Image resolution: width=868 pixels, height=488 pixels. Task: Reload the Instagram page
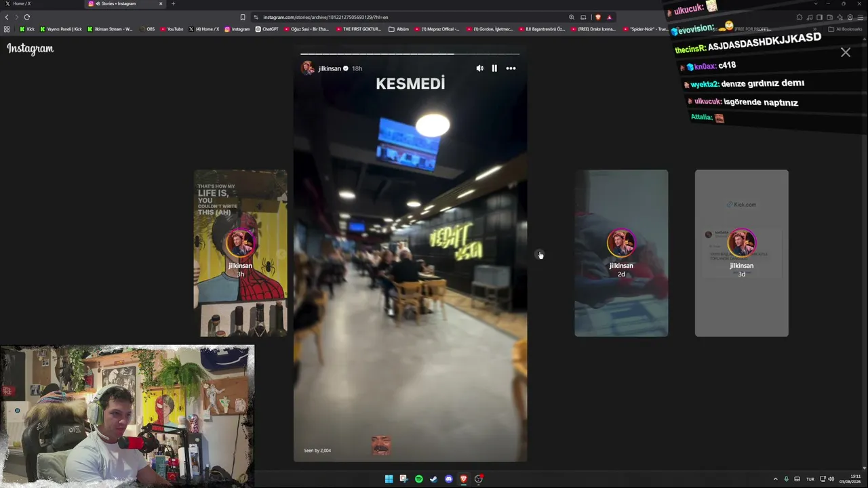tap(27, 17)
